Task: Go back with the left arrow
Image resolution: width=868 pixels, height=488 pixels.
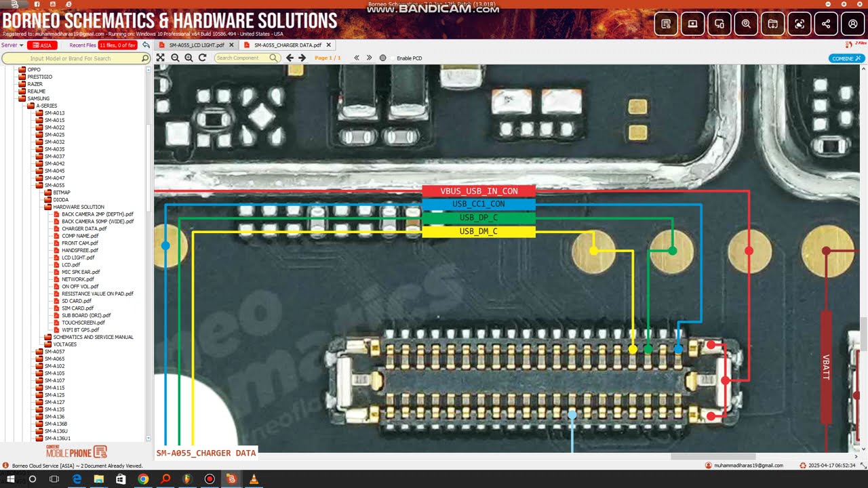Action: tap(290, 58)
